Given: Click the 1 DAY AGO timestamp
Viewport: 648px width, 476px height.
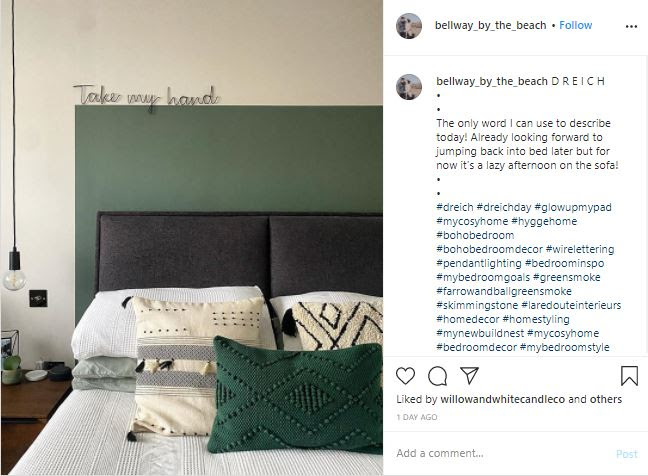Looking at the screenshot, I should 417,417.
